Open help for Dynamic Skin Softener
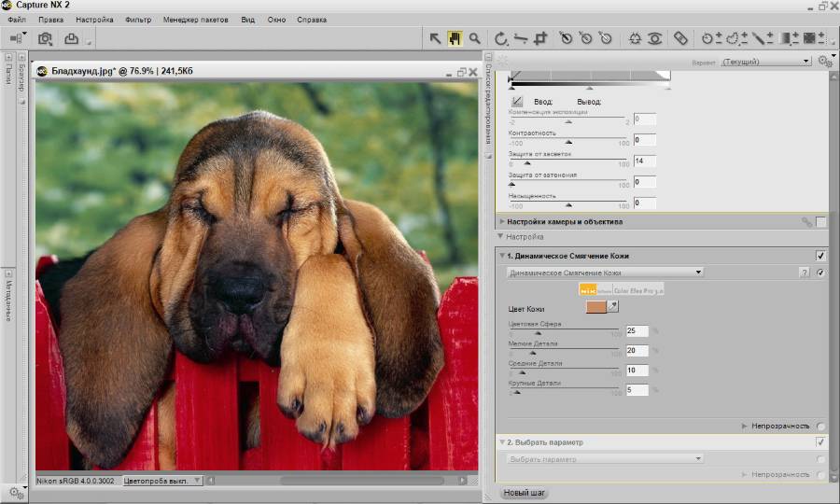Viewport: 840px width, 504px height. click(805, 273)
